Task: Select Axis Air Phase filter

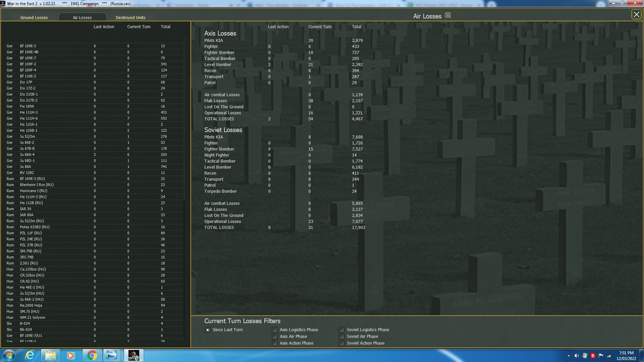Action: pyautogui.click(x=275, y=337)
